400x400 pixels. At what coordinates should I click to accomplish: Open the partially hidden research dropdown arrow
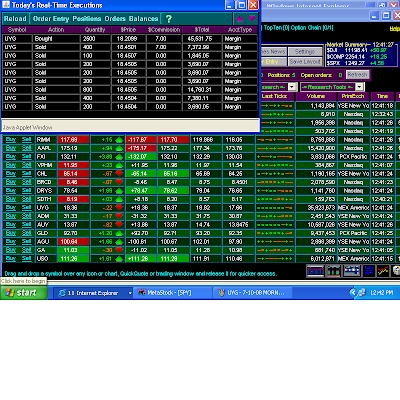(x=292, y=87)
